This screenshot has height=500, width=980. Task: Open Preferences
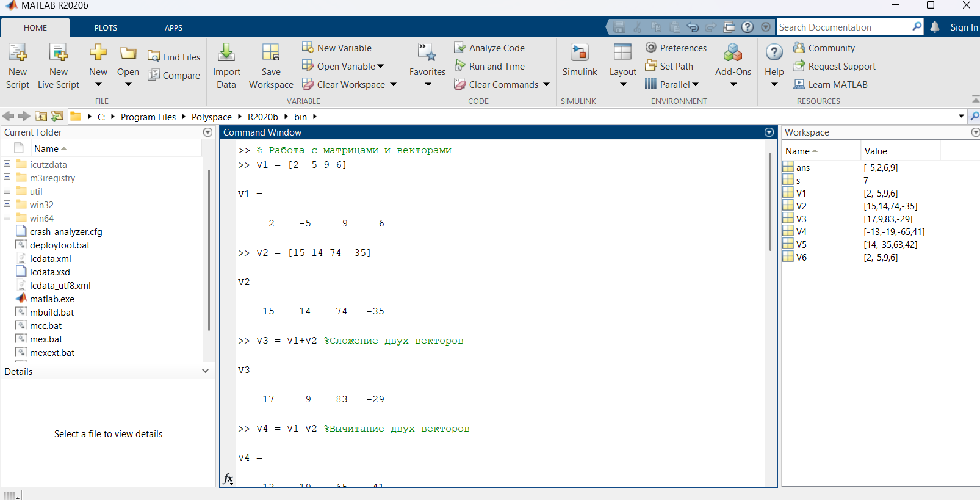(676, 48)
